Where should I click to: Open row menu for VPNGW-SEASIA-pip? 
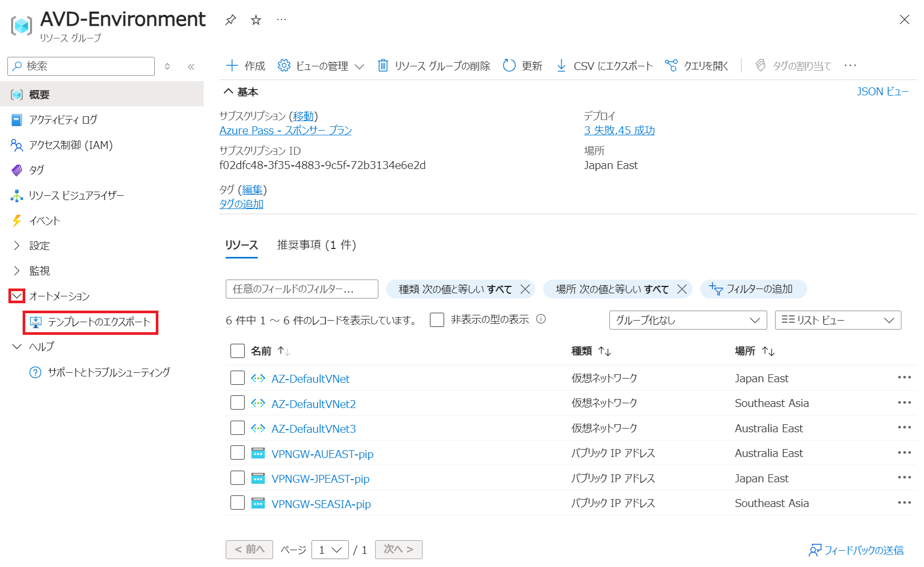click(905, 503)
